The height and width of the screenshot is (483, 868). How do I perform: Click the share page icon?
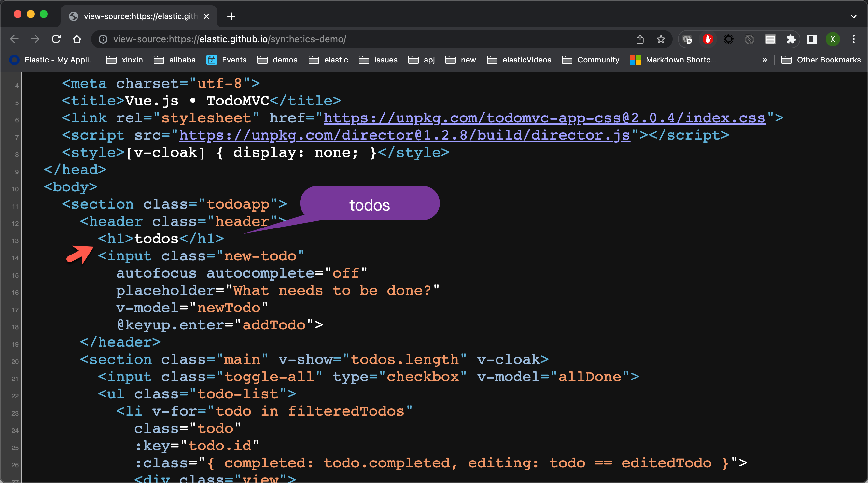point(639,39)
